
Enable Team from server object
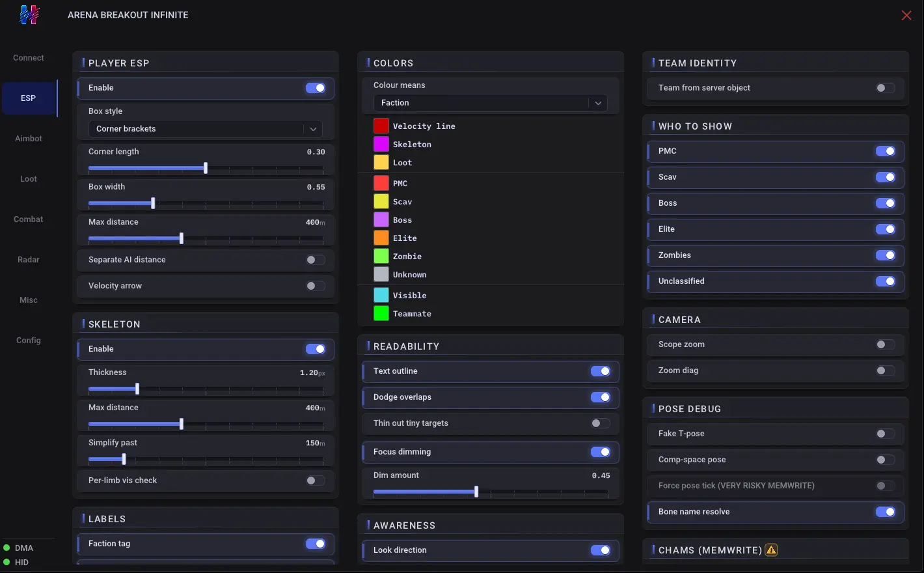[886, 88]
